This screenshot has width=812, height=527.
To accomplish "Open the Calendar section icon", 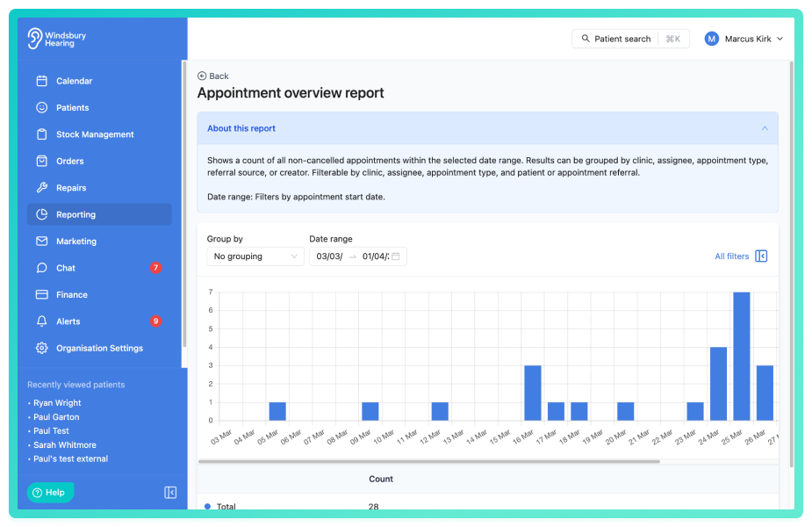I will coord(42,81).
